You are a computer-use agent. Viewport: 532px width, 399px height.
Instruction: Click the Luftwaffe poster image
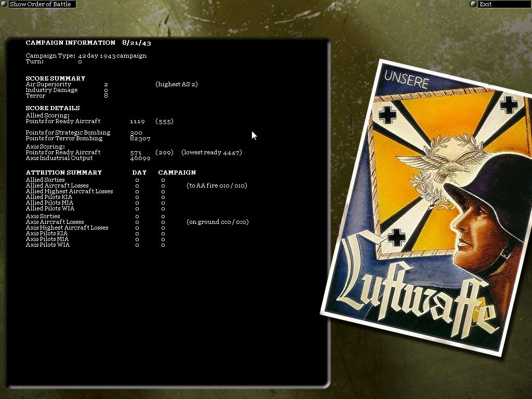[x=429, y=207]
